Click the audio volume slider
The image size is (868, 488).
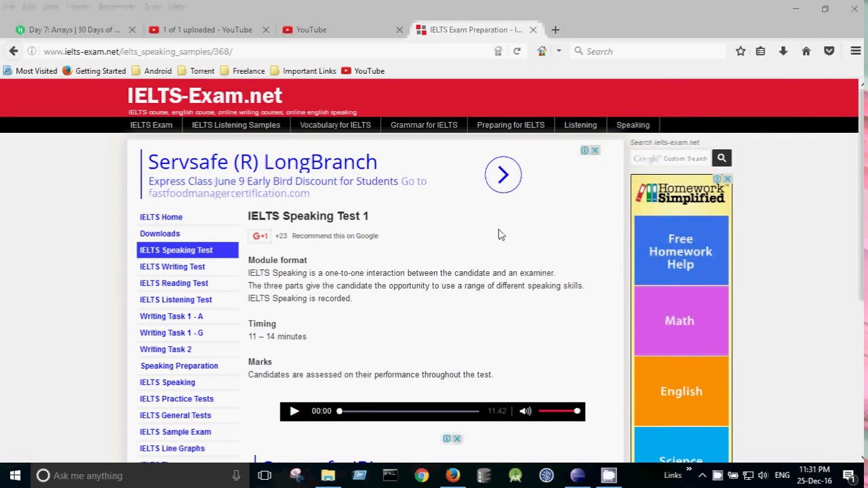coord(559,411)
